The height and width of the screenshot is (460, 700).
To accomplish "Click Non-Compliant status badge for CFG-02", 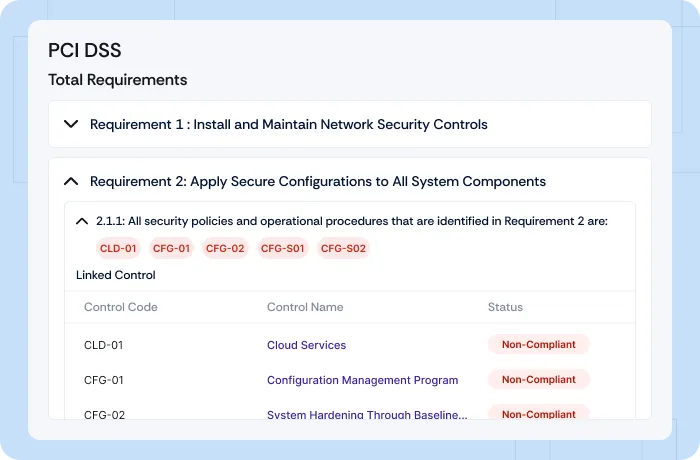I will (x=538, y=413).
